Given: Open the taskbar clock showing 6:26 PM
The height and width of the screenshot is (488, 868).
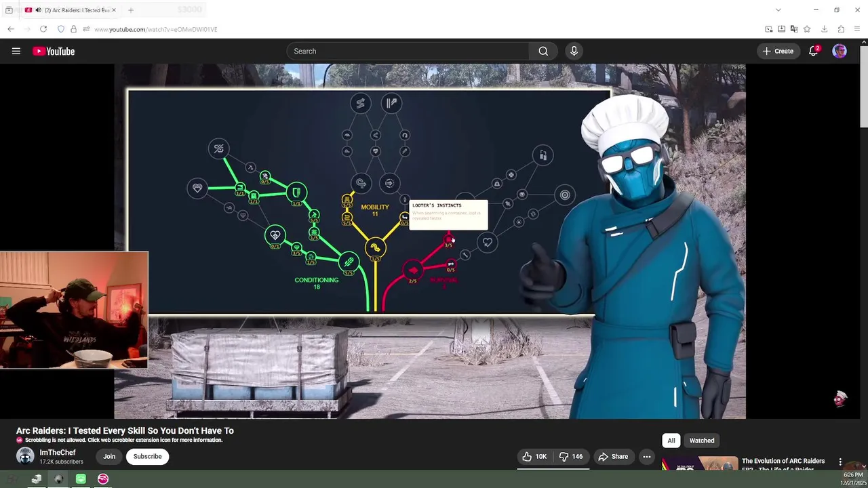Looking at the screenshot, I should tap(853, 479).
